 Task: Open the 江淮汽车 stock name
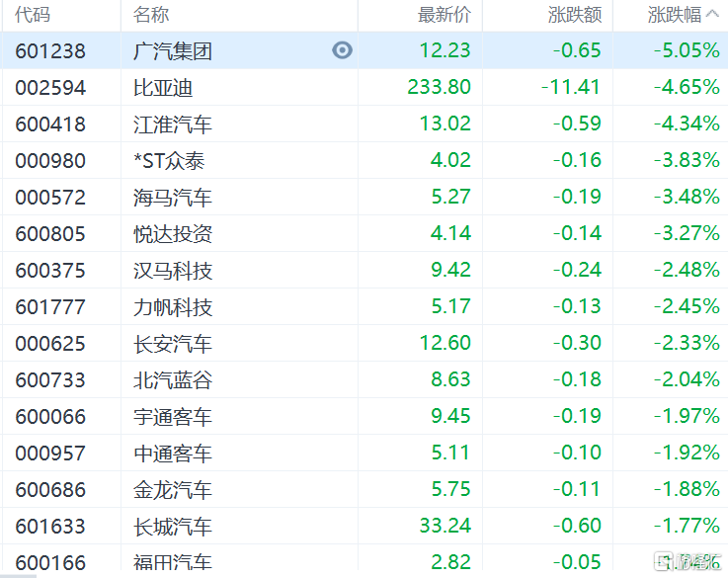(173, 124)
